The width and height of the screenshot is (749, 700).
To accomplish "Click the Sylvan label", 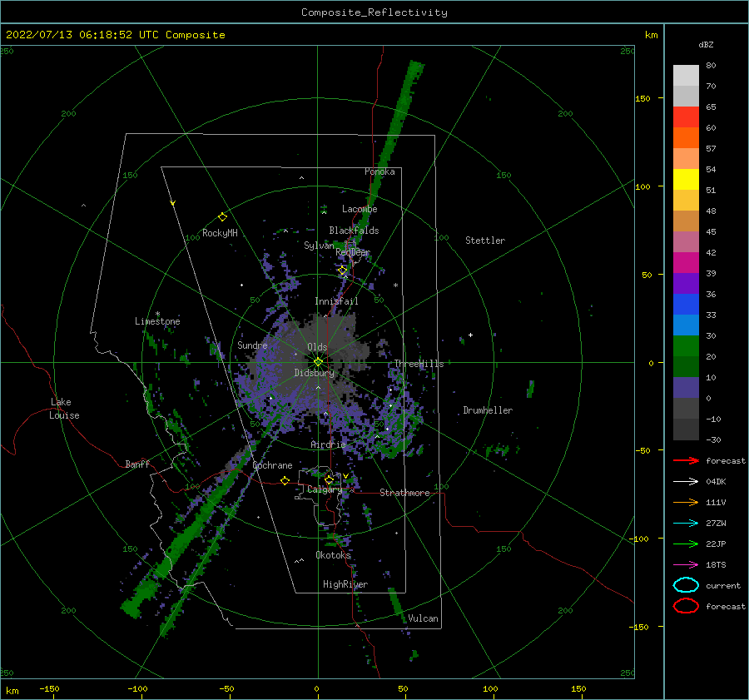I will (x=319, y=246).
